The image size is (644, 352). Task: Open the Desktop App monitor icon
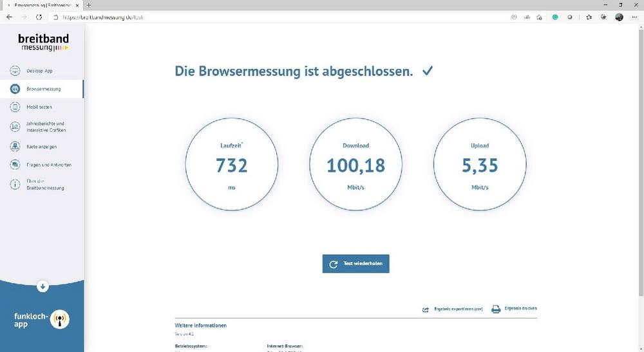15,71
